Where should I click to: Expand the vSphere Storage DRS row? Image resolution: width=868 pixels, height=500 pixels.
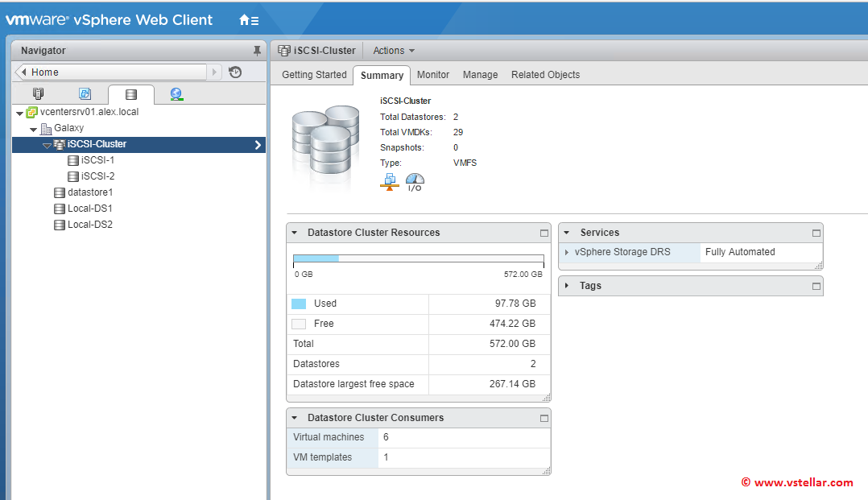[567, 252]
